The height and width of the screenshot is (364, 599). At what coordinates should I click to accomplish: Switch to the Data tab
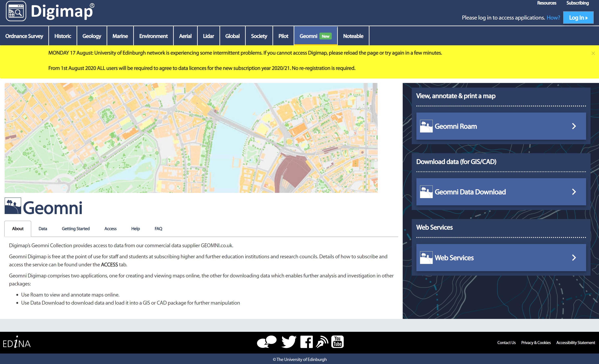(x=43, y=229)
